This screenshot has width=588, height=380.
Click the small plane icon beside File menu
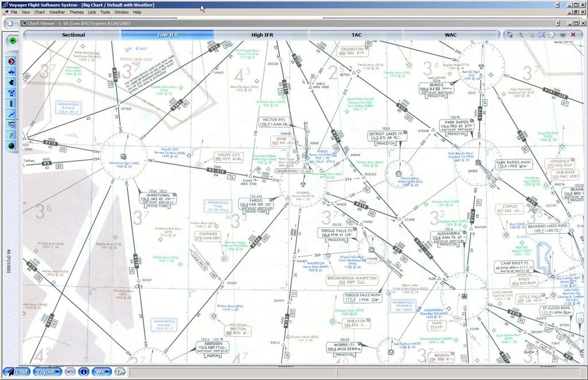click(x=6, y=12)
